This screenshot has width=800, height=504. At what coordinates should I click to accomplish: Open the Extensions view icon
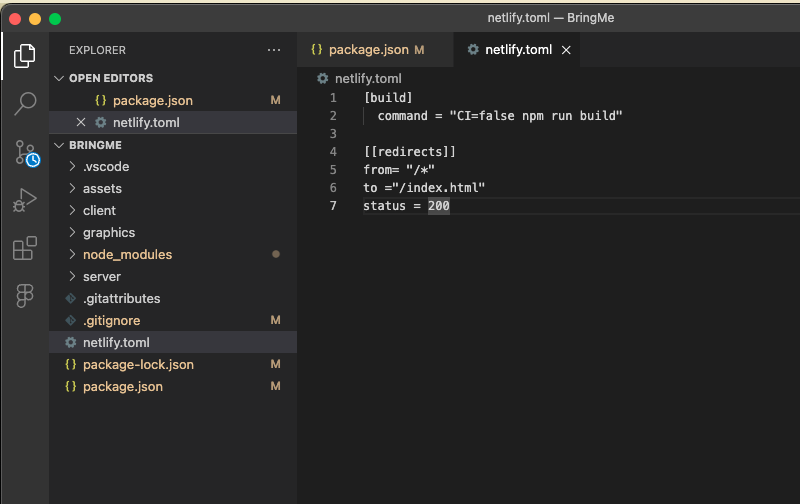tap(25, 248)
